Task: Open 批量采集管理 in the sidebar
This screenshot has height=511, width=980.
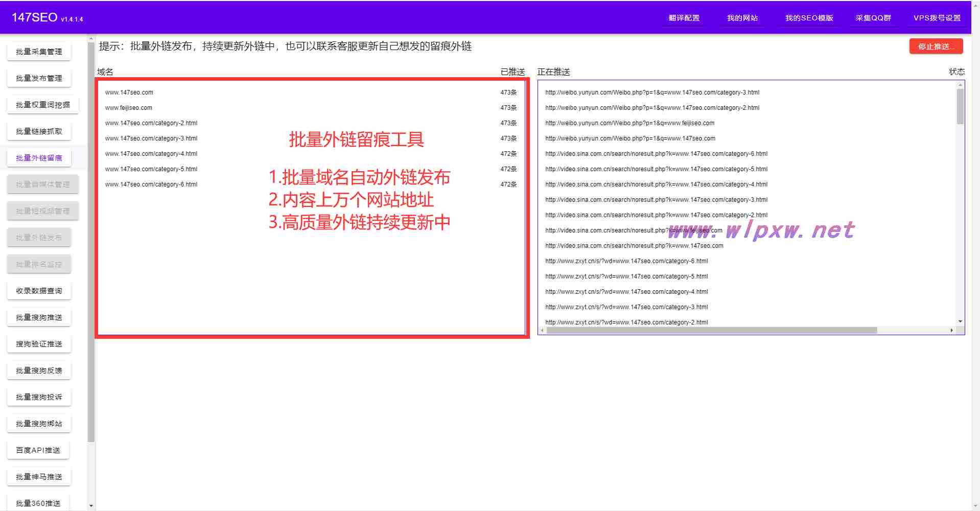Action: [39, 52]
